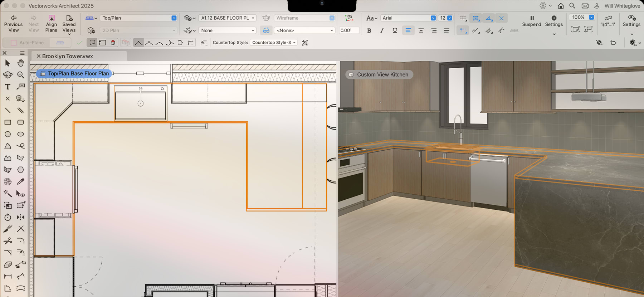
Task: Switch to Brooklyn Tower.vwx document tab
Action: pos(68,56)
